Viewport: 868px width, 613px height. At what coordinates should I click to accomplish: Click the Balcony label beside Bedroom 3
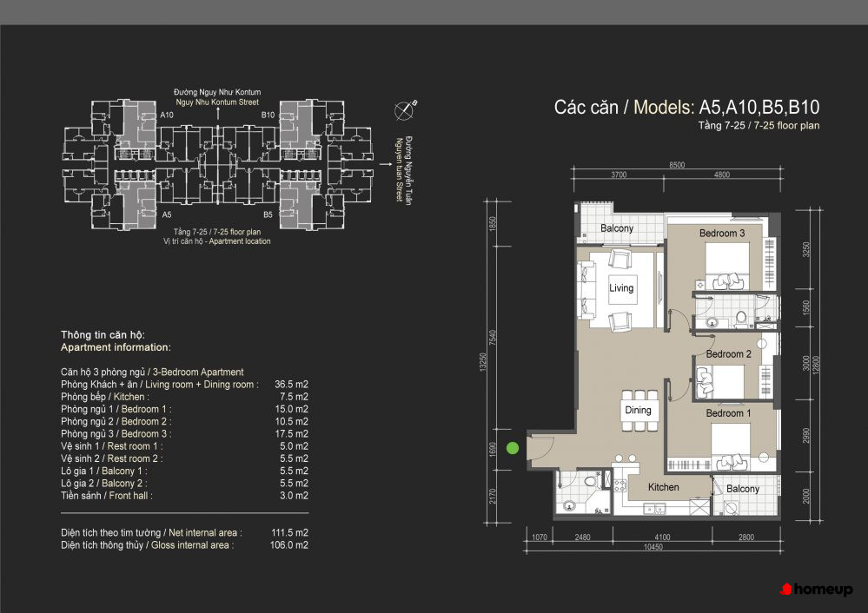[x=617, y=228]
